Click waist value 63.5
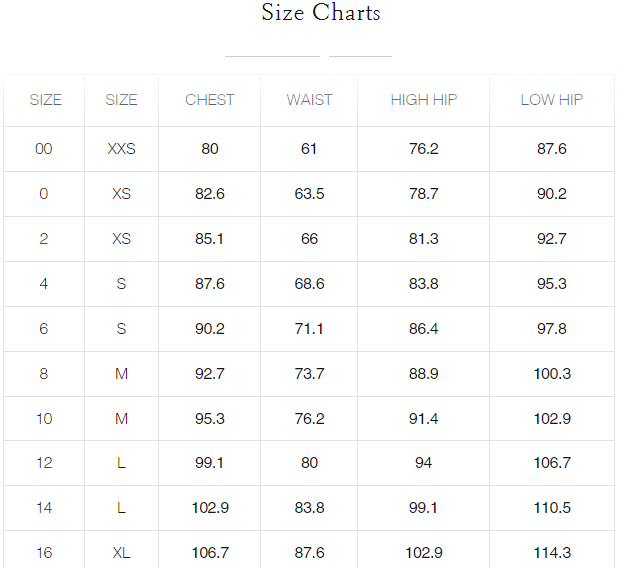 309,194
